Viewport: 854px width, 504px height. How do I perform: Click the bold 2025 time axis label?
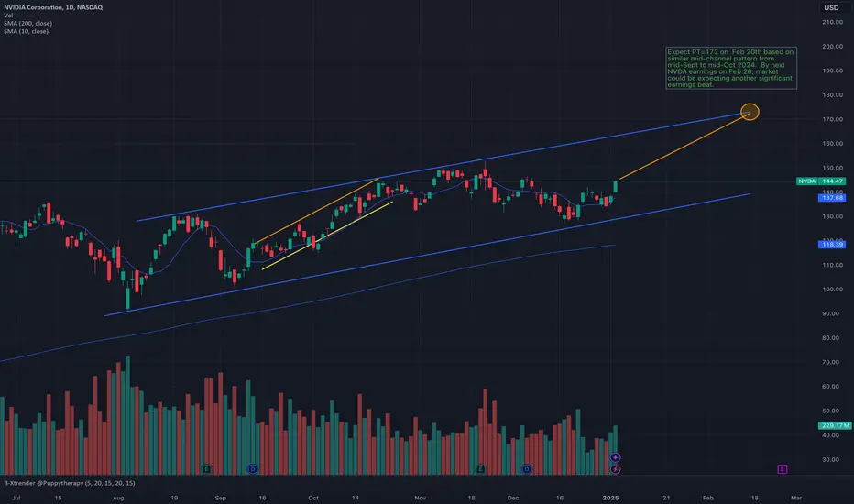[x=610, y=498]
